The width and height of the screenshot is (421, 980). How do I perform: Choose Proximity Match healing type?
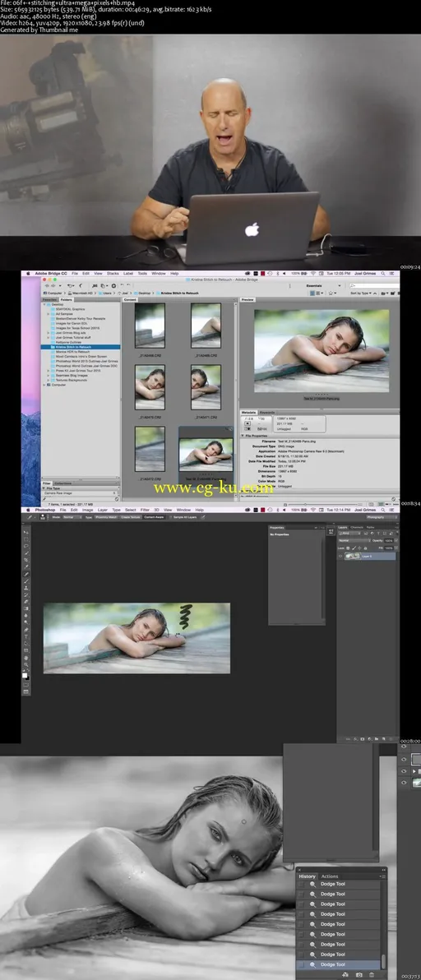(x=104, y=517)
